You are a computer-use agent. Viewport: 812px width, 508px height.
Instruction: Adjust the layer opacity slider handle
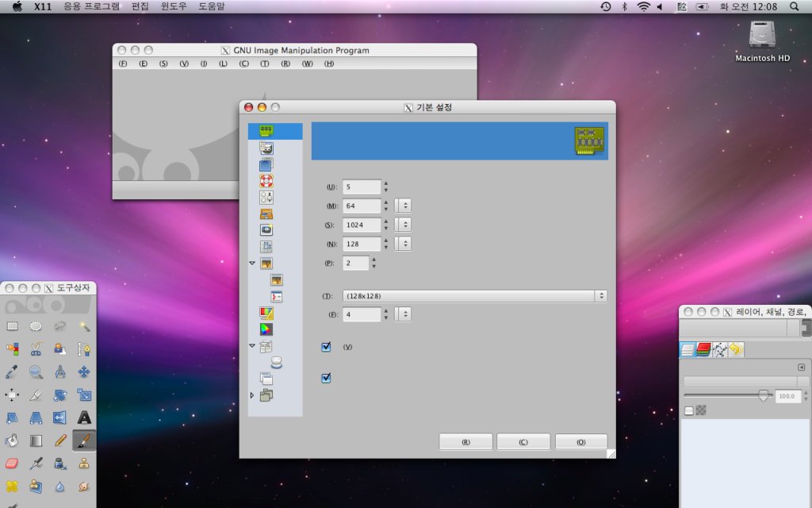click(764, 395)
